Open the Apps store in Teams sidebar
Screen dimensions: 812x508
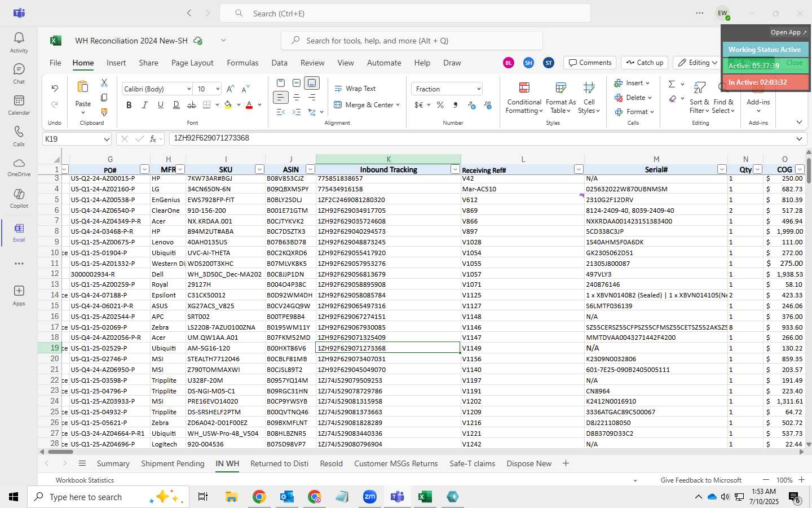19,295
